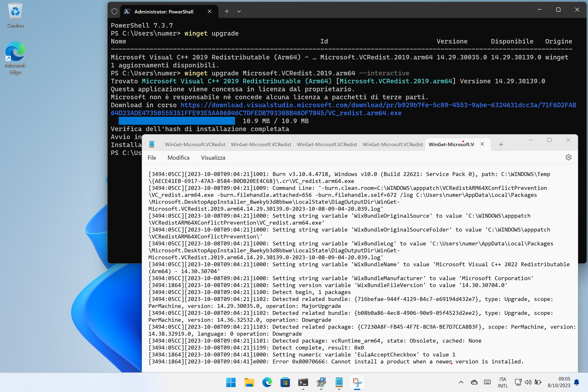
Task: Open the touch keyboard from the system tray
Action: (487, 382)
